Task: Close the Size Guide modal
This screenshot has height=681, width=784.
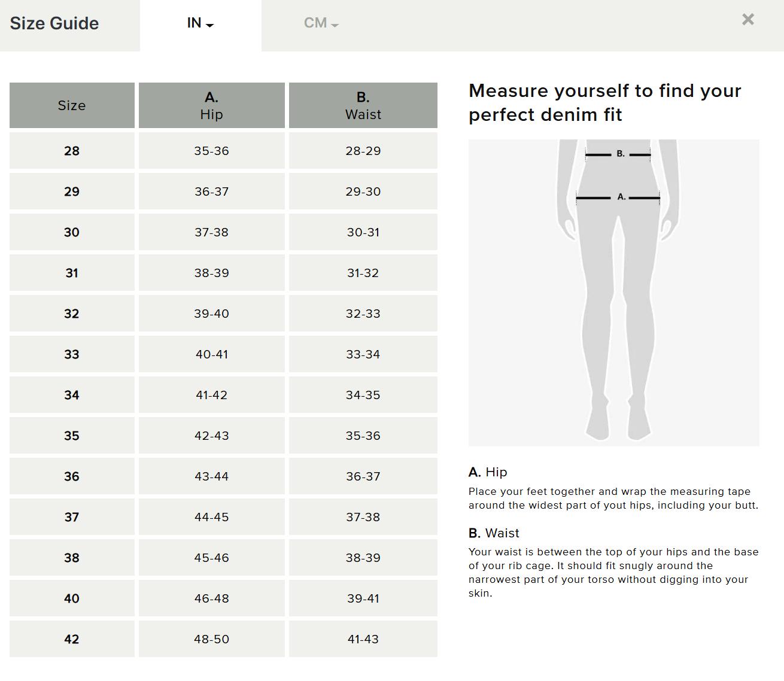Action: [747, 19]
